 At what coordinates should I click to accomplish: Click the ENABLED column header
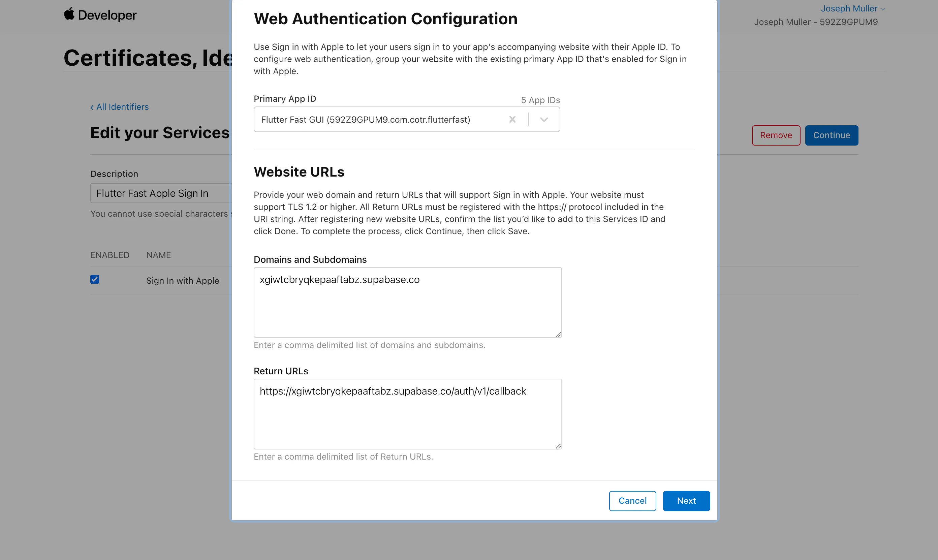(110, 255)
